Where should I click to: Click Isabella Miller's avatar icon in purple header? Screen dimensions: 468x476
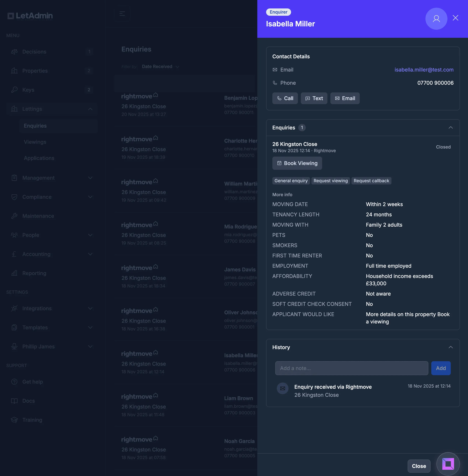pyautogui.click(x=436, y=19)
